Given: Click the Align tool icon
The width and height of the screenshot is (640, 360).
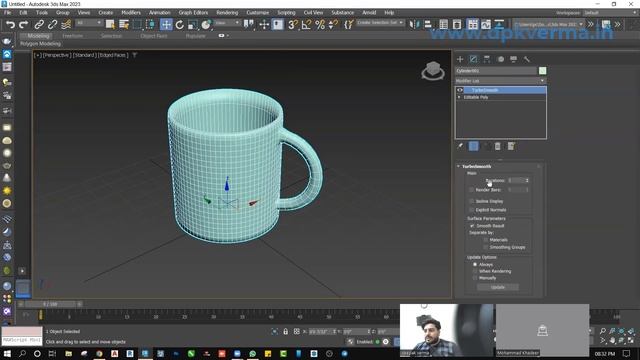Looking at the screenshot, I should click(428, 25).
